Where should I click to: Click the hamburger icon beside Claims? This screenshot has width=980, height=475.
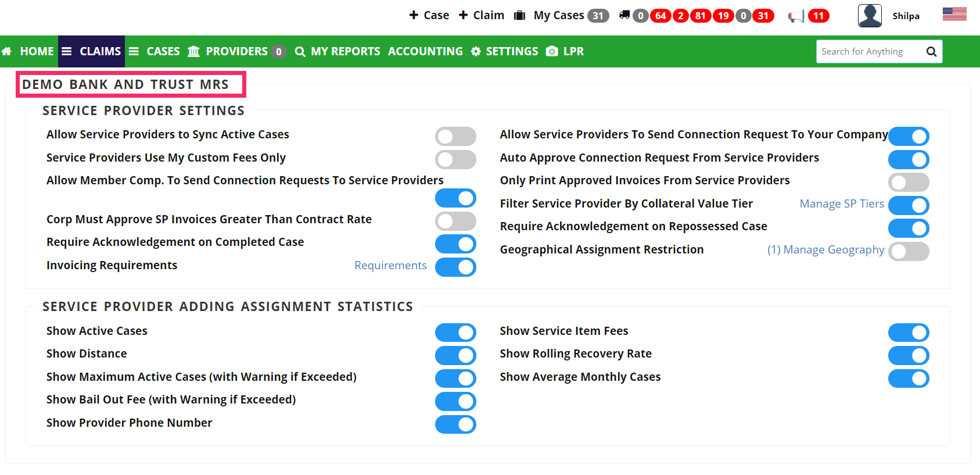click(x=67, y=52)
